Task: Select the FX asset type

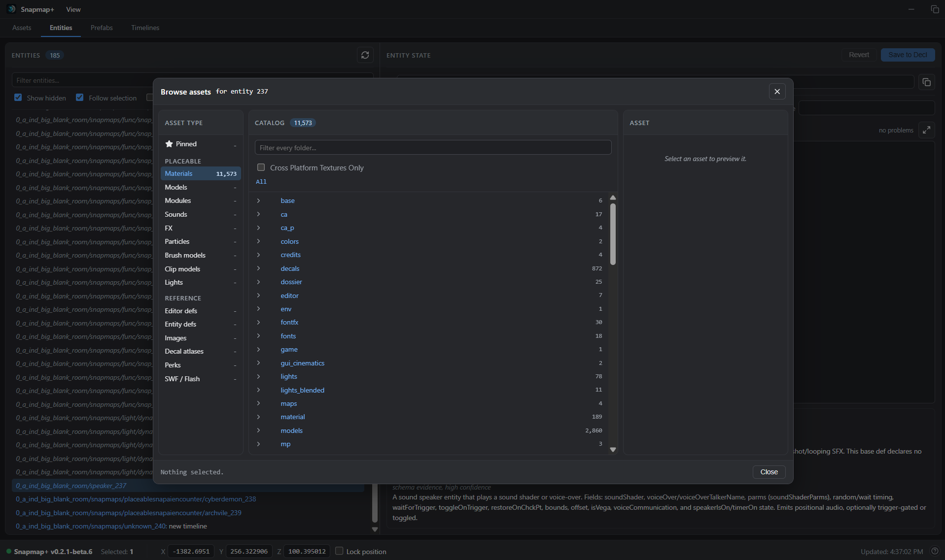Action: [x=201, y=228]
